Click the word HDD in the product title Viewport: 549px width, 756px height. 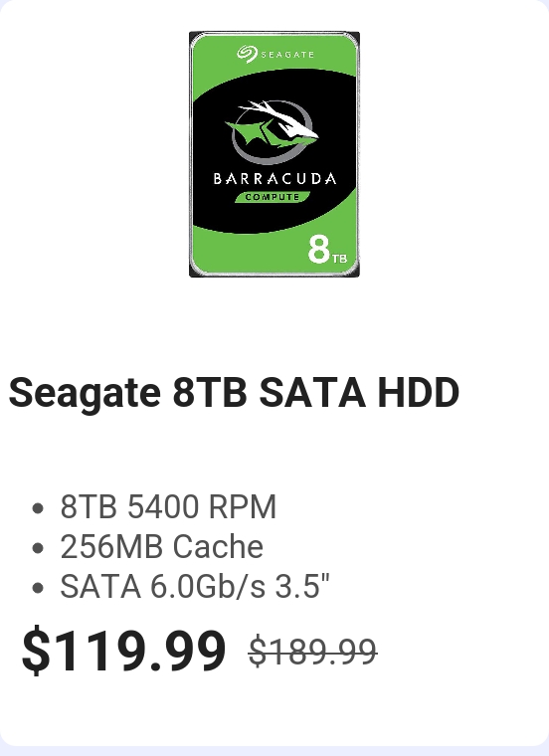[419, 392]
